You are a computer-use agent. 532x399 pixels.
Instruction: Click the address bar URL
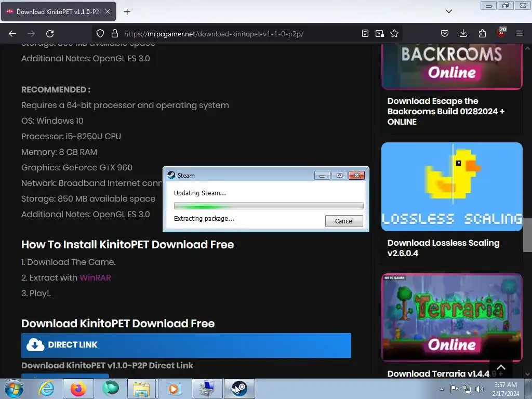click(x=214, y=34)
